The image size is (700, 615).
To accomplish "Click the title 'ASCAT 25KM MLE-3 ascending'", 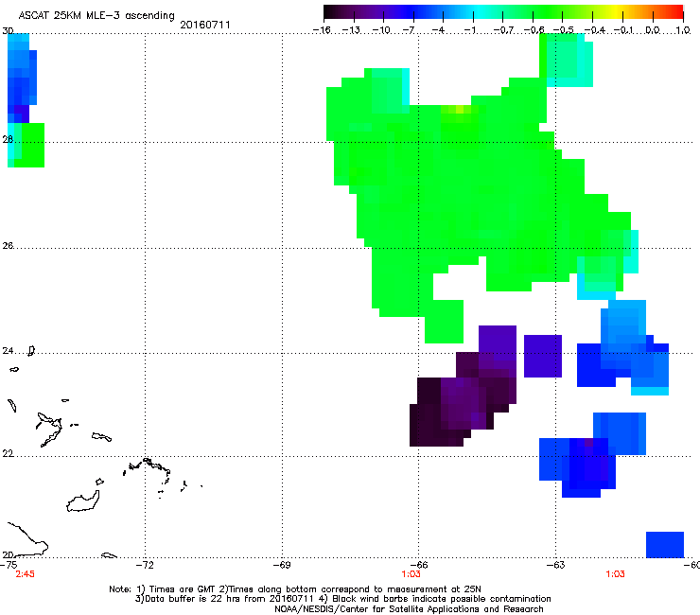I will (x=96, y=16).
